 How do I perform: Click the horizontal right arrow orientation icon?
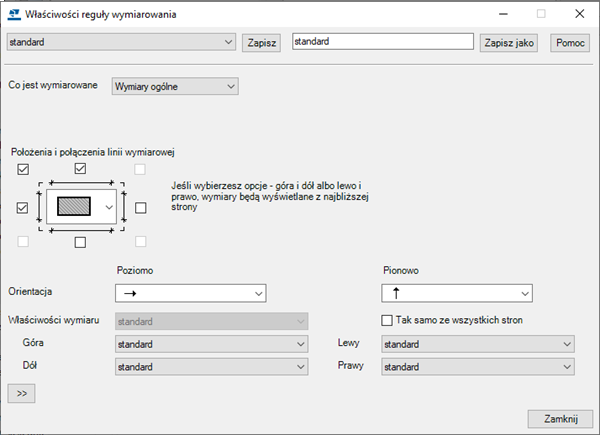click(129, 293)
